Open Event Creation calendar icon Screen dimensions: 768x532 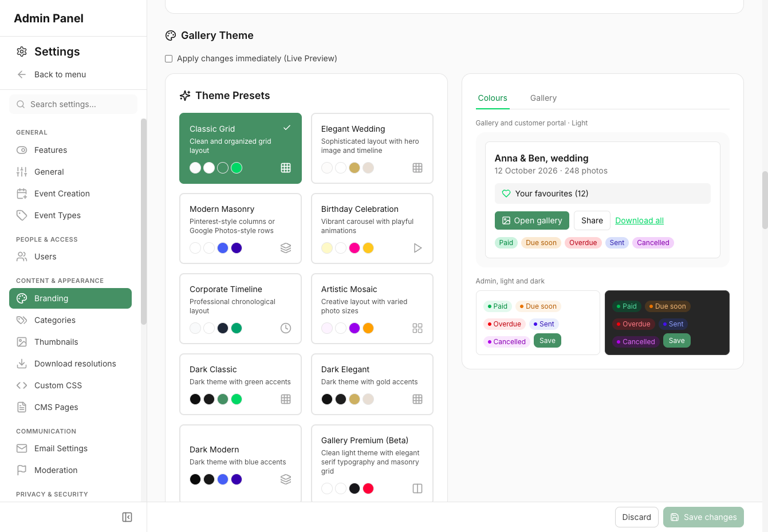point(22,194)
